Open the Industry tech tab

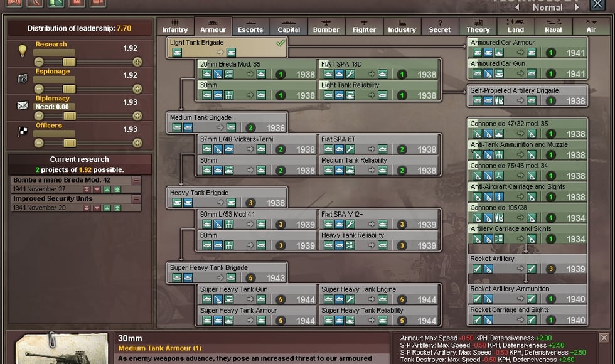pos(402,26)
